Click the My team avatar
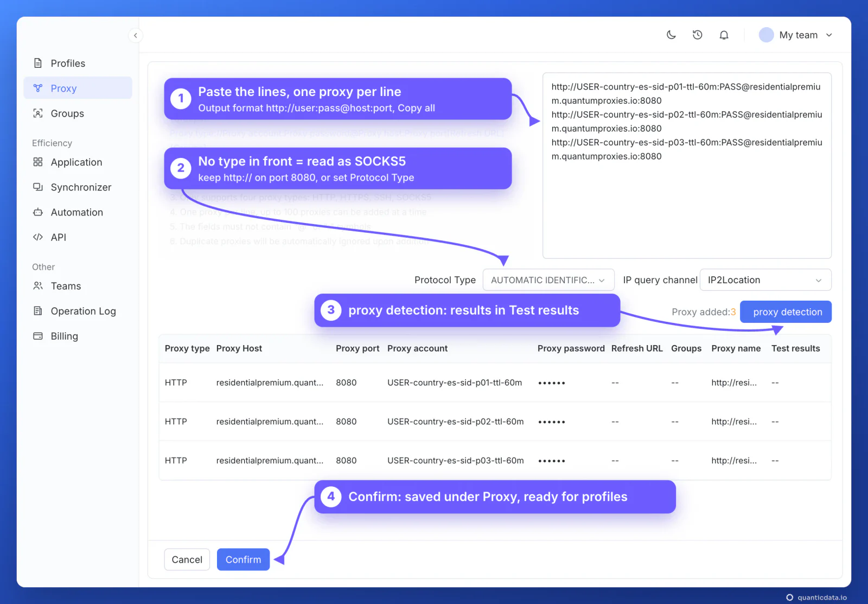Screen dimensions: 868x604 coord(766,35)
